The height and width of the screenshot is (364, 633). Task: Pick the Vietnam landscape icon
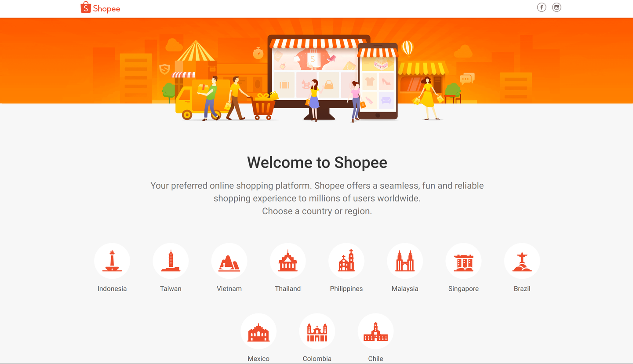click(229, 261)
